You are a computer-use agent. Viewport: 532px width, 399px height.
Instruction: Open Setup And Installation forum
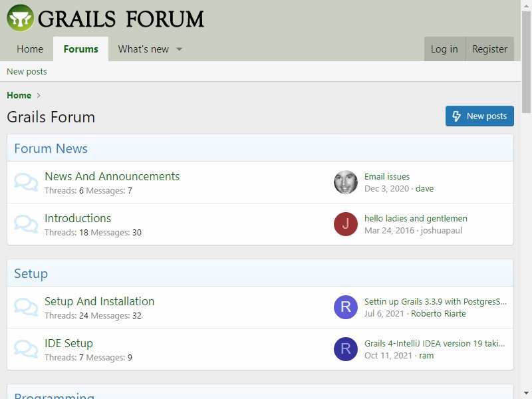pos(99,301)
